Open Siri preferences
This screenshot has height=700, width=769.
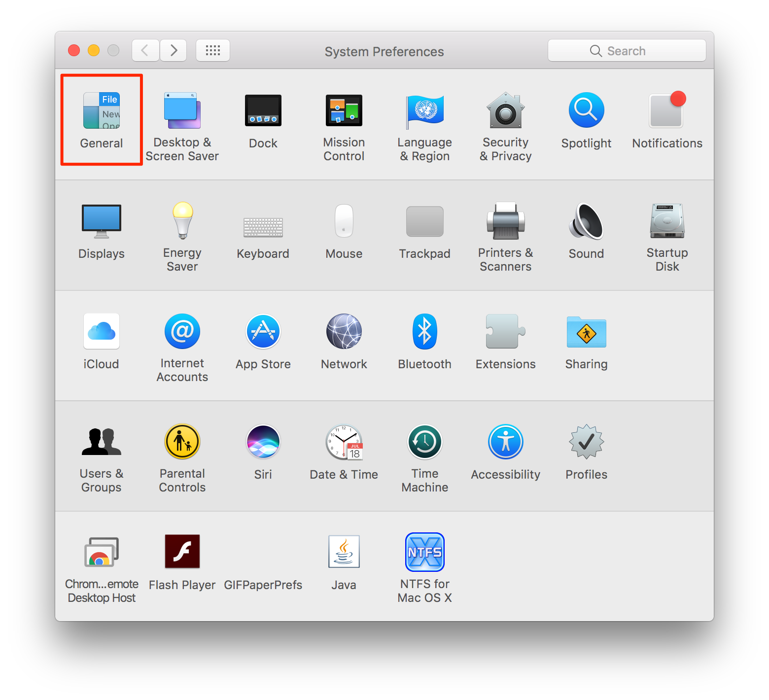pos(263,452)
